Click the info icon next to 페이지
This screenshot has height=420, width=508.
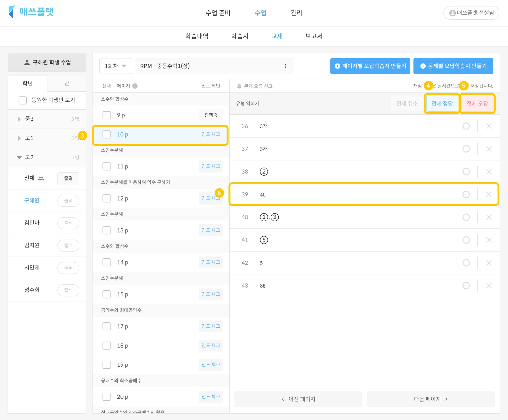(135, 86)
